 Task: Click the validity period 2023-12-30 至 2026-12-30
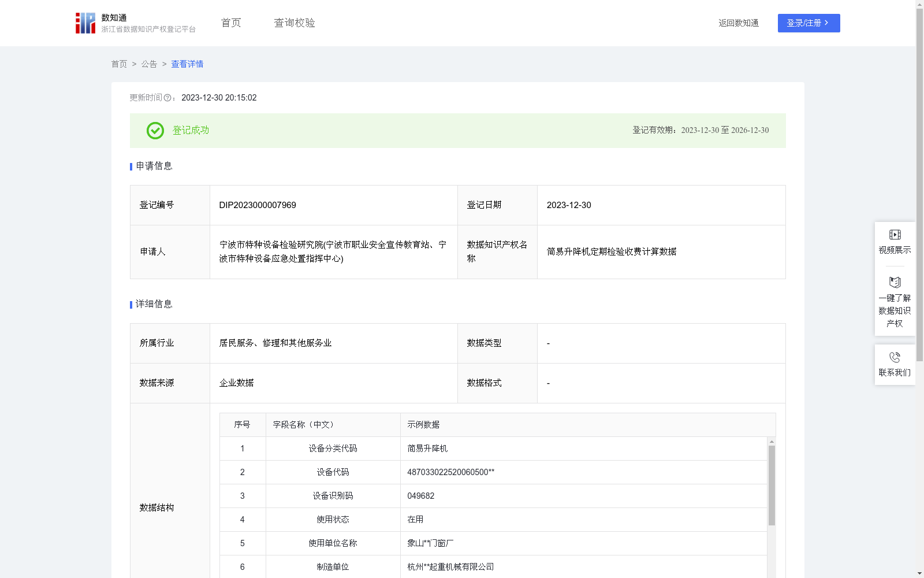[725, 131]
